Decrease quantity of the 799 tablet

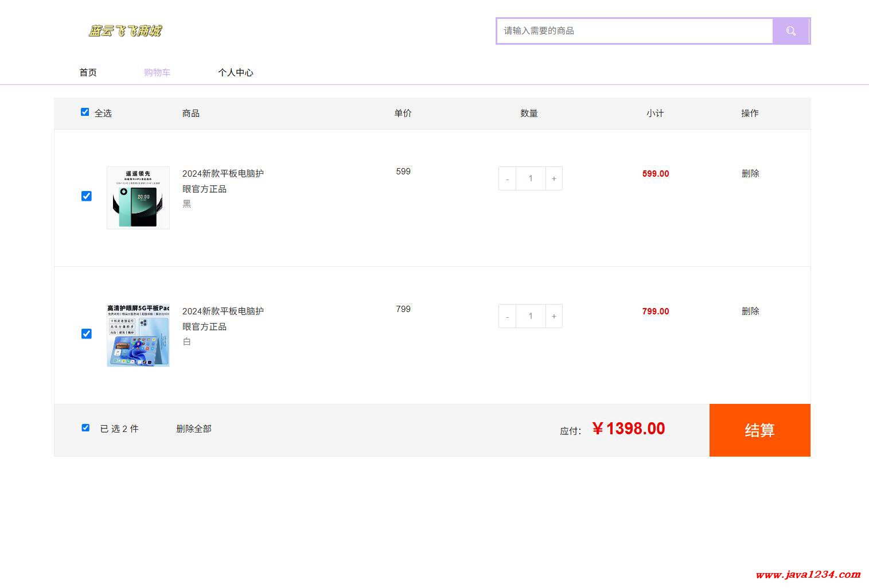507,316
